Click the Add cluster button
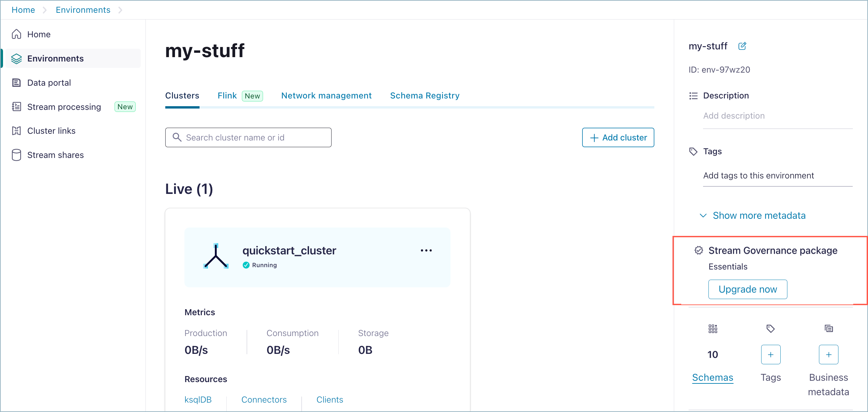The width and height of the screenshot is (868, 412). click(x=618, y=137)
